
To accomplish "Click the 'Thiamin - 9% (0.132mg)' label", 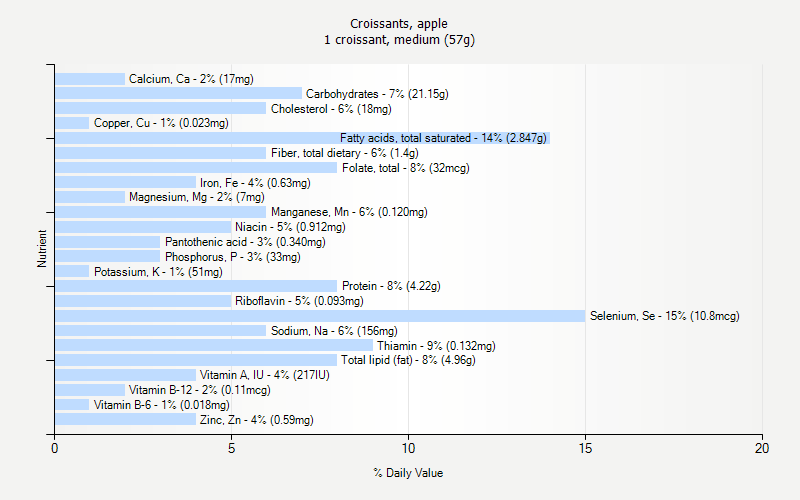I will (436, 345).
